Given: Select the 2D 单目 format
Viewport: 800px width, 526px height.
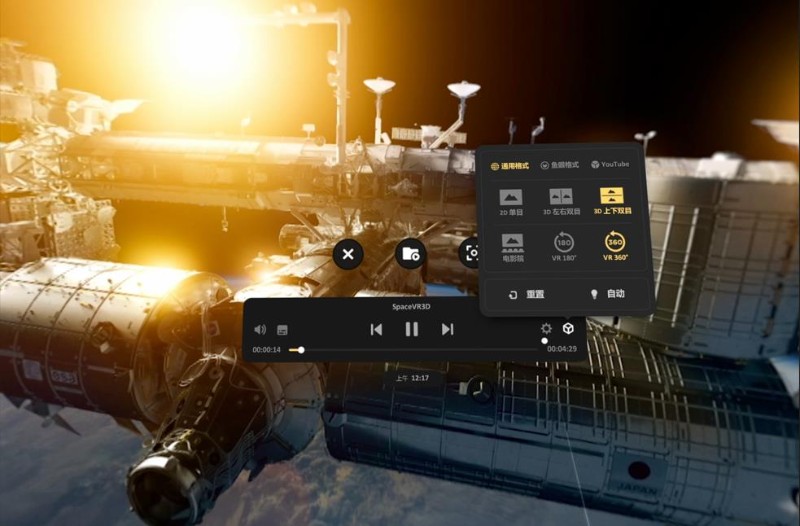Looking at the screenshot, I should pyautogui.click(x=511, y=202).
